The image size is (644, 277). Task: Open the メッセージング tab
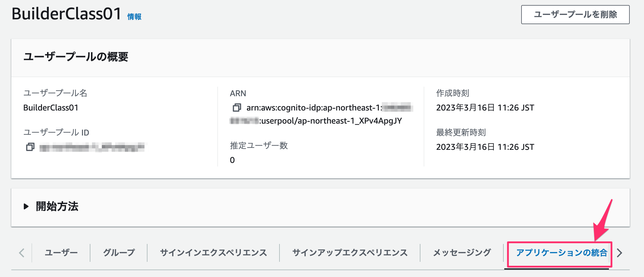click(462, 253)
